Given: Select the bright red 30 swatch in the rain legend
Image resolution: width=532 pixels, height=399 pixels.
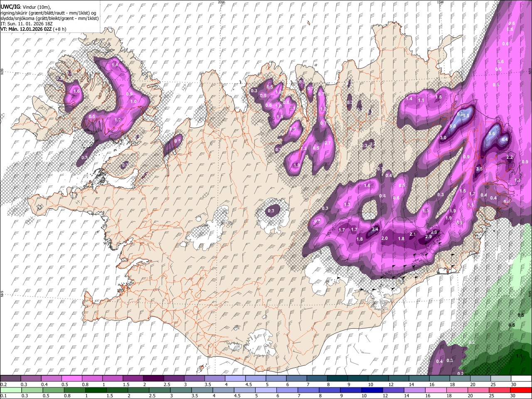Looking at the screenshot, I should pyautogui.click(x=521, y=390).
